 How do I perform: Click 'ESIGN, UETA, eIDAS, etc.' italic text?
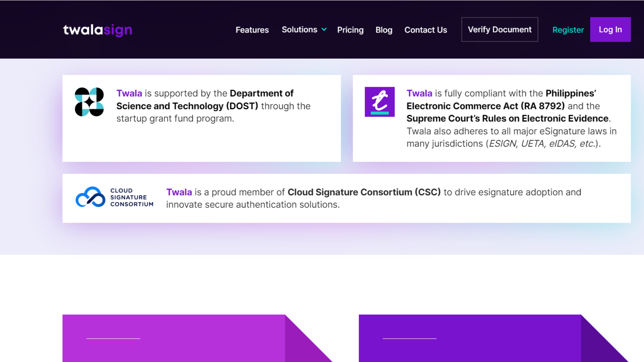click(x=542, y=143)
